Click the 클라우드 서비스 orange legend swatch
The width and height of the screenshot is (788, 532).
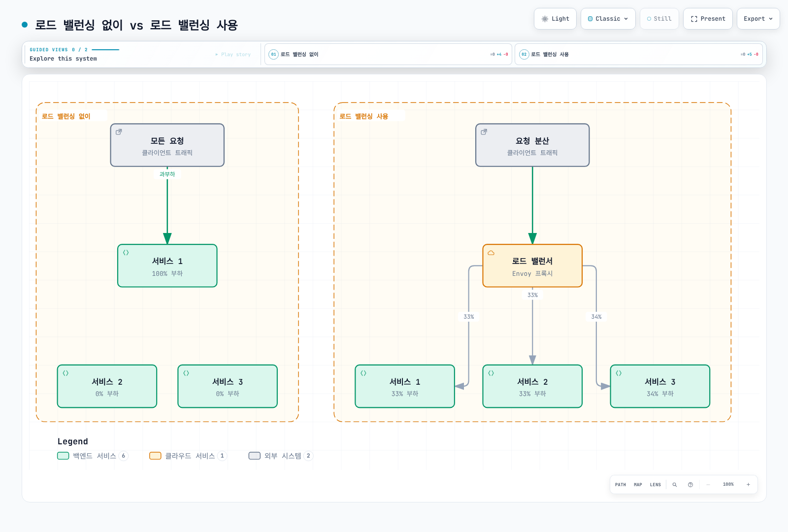tap(155, 456)
